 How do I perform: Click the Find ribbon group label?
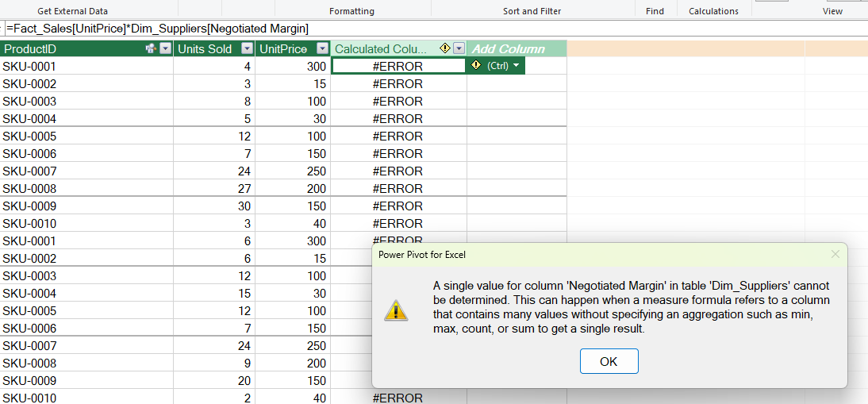coord(655,11)
